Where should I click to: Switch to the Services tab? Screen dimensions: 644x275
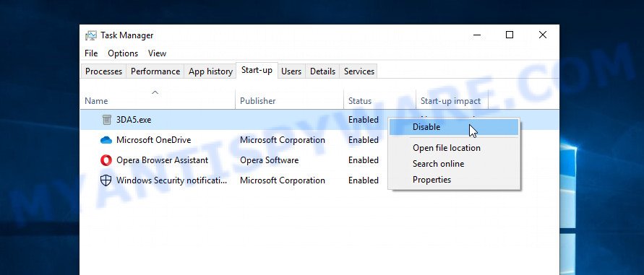click(359, 71)
